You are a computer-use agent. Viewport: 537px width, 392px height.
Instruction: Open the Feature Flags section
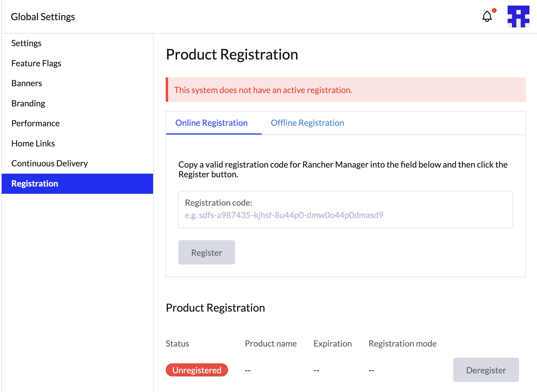click(x=36, y=63)
